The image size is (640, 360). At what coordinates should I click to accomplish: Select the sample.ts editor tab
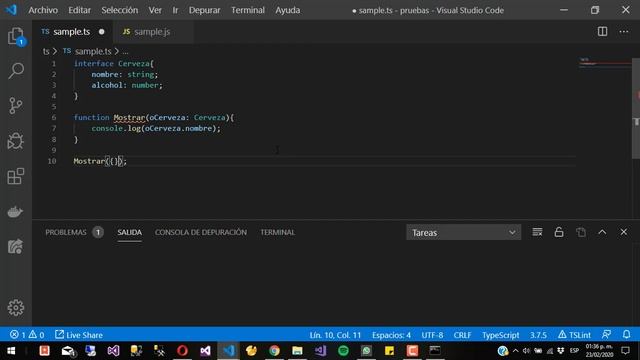pyautogui.click(x=72, y=31)
